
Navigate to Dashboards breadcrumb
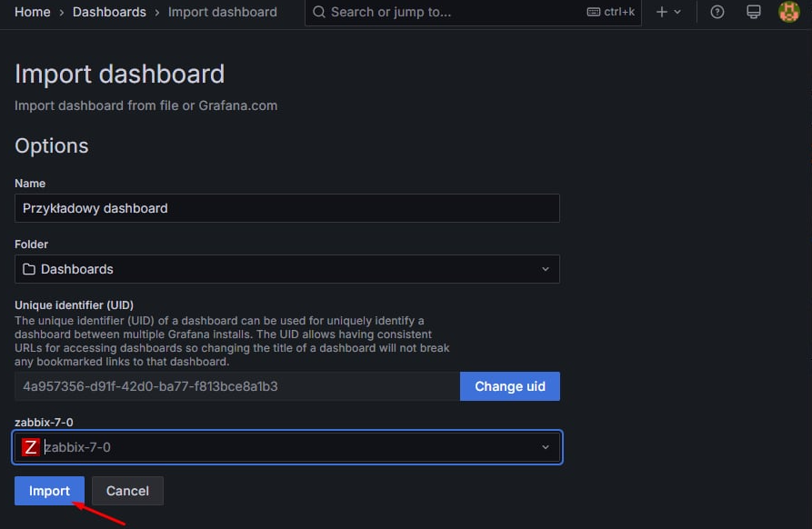[x=109, y=13]
